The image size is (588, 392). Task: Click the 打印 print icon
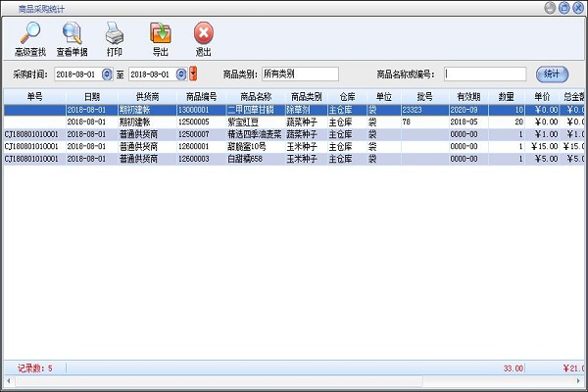[x=115, y=39]
